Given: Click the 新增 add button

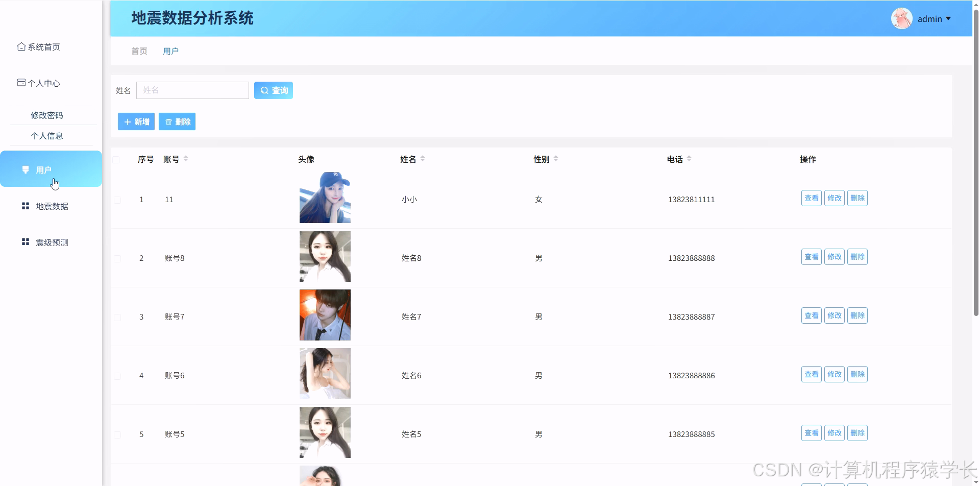Looking at the screenshot, I should 136,121.
